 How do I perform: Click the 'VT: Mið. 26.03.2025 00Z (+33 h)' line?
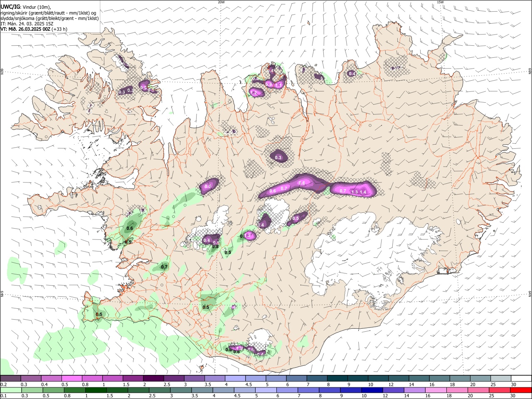click(x=34, y=29)
